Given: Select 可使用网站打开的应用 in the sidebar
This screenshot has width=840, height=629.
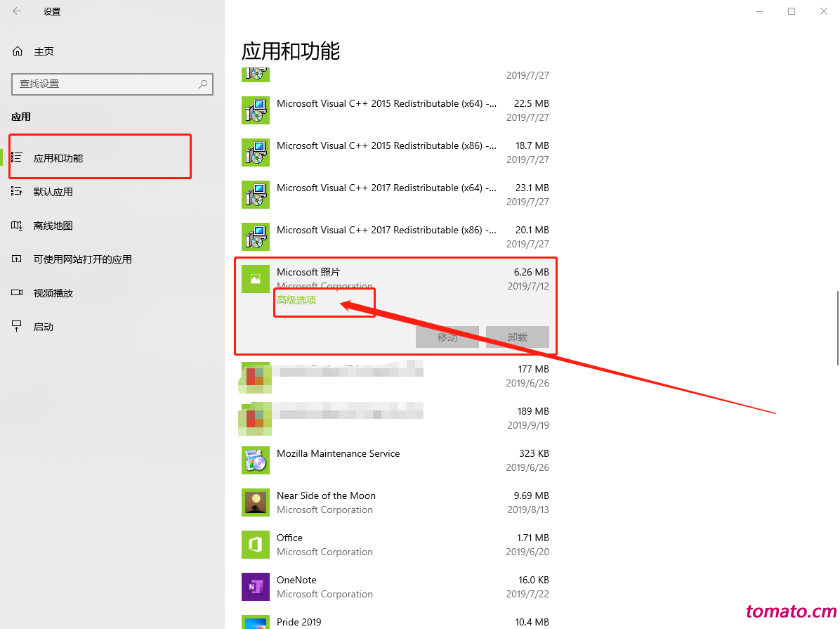Looking at the screenshot, I should 82,259.
